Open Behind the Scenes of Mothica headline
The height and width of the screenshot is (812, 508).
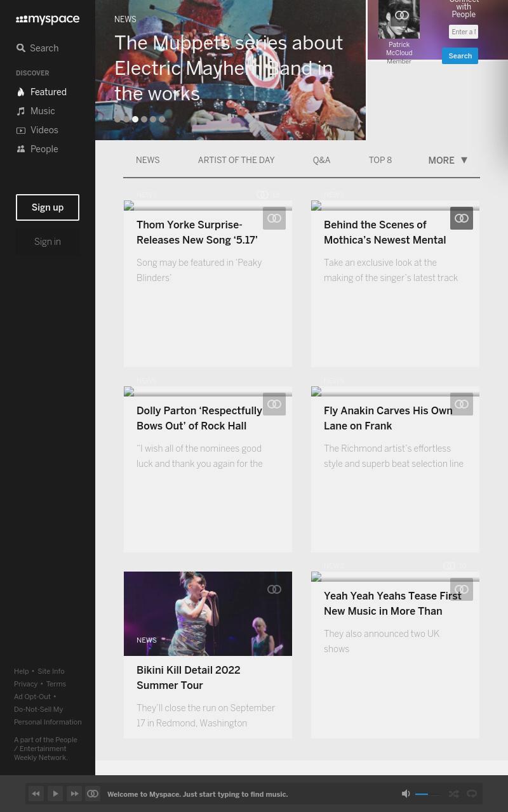[x=385, y=232]
